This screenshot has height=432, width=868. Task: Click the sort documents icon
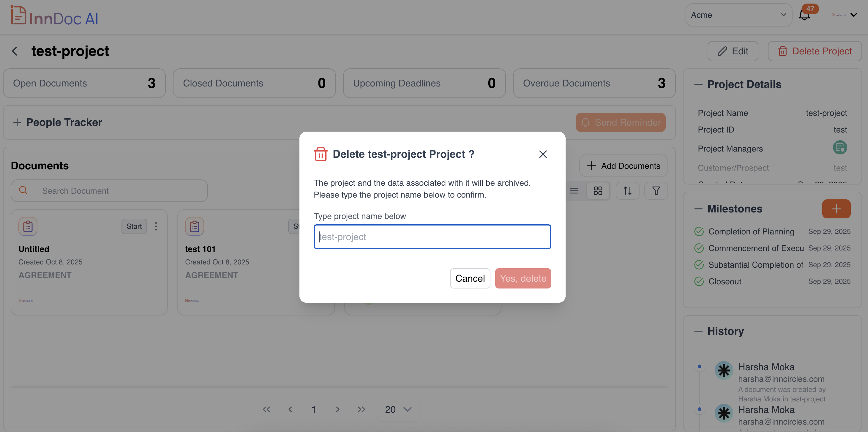tap(627, 191)
